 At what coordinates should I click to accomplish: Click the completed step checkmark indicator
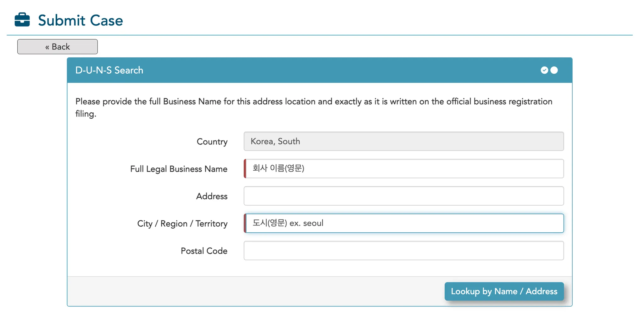pos(544,70)
